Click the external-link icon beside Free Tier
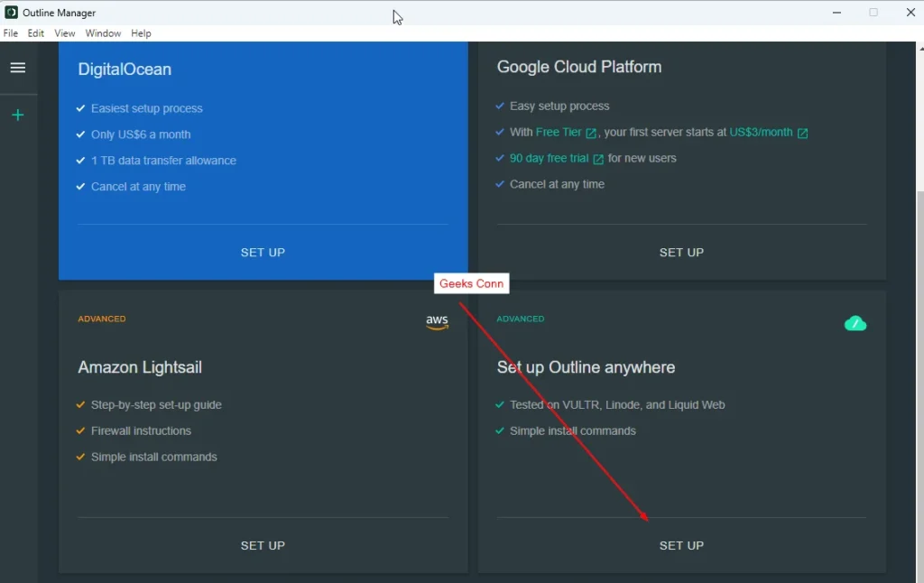 [x=591, y=132]
